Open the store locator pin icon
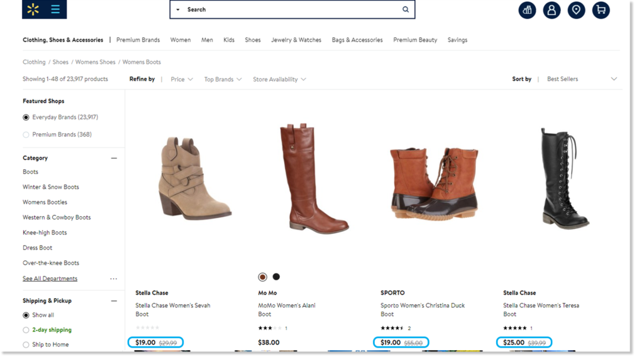 point(576,10)
